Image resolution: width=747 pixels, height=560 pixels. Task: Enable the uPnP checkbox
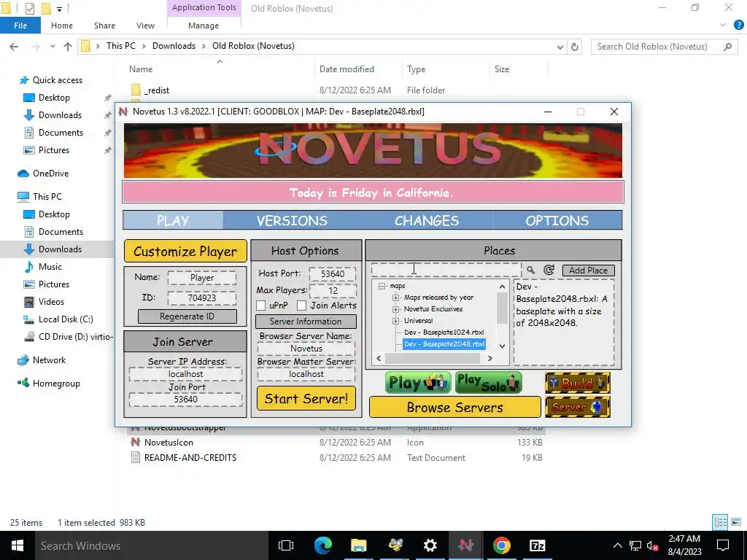pos(260,306)
